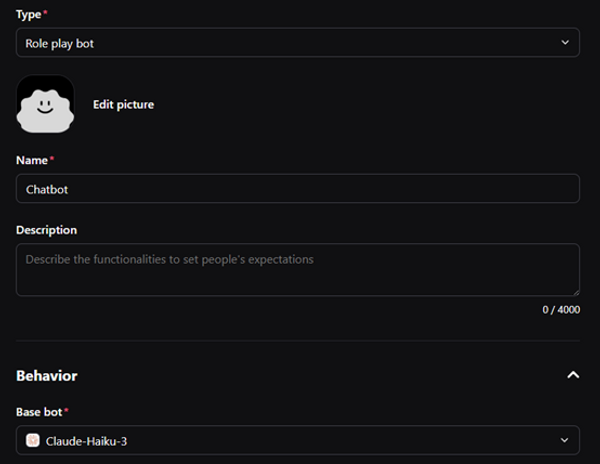Click the Edit picture link
The width and height of the screenshot is (600, 464).
124,104
